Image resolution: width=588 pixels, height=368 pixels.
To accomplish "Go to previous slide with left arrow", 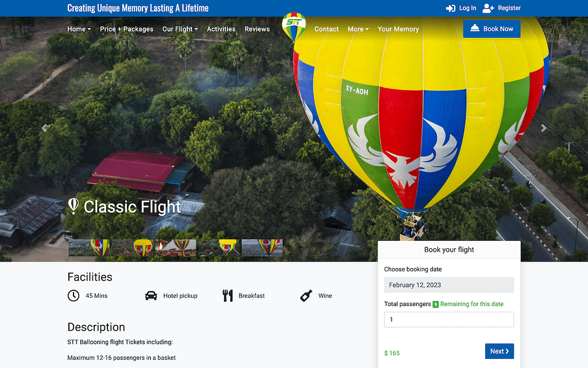I will pos(44,128).
